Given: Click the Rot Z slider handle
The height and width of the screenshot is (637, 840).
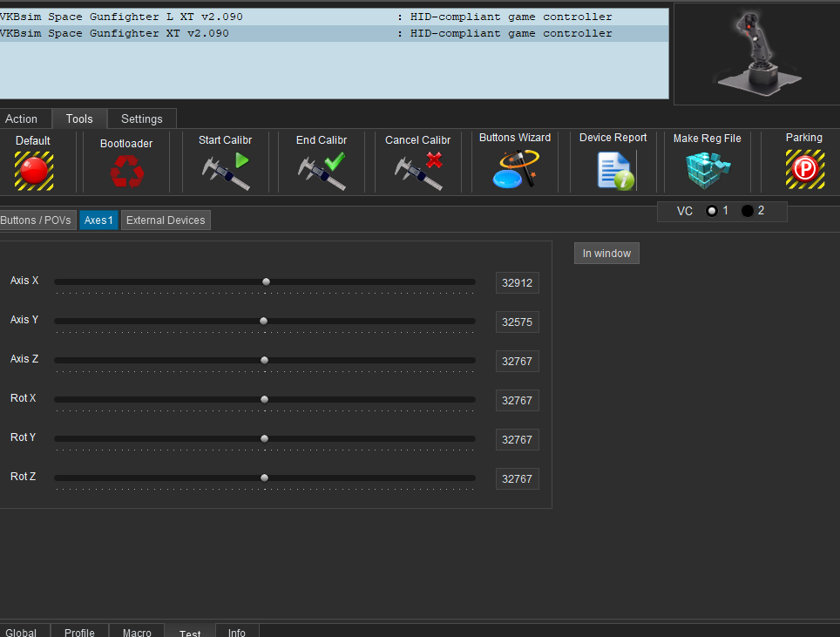Looking at the screenshot, I should click(x=264, y=478).
